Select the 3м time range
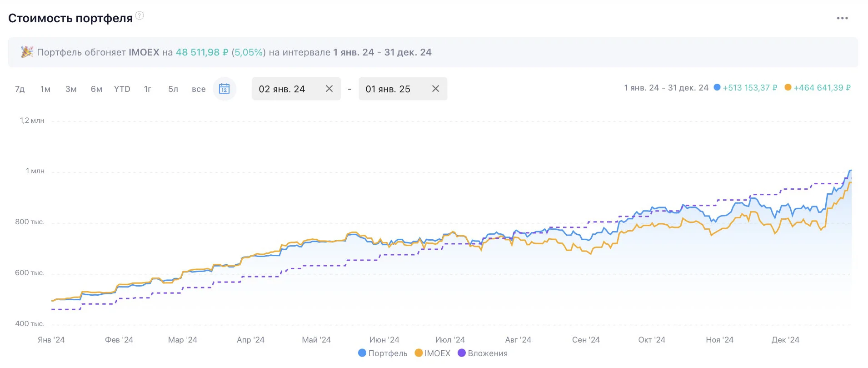 tap(71, 89)
